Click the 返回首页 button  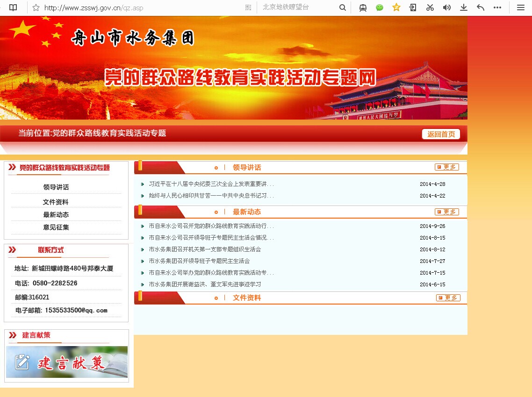point(441,134)
